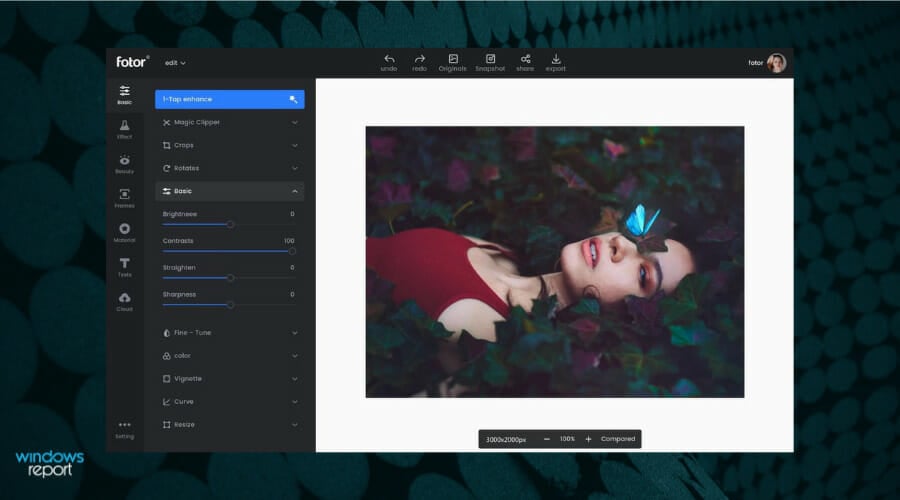Click the 1-Tap enhance button

pos(230,99)
